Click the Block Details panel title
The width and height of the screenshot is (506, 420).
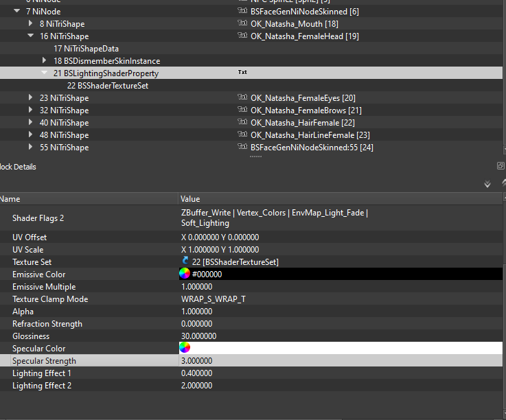(18, 167)
